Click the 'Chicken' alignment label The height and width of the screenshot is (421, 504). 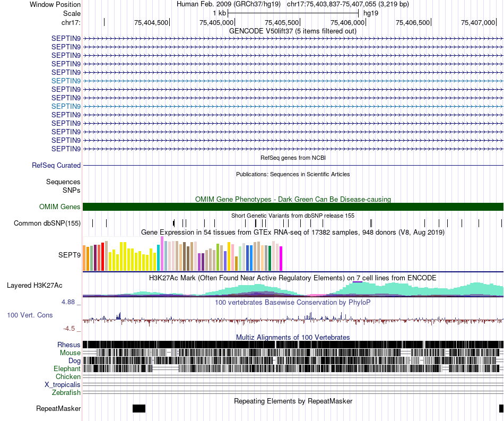click(68, 376)
